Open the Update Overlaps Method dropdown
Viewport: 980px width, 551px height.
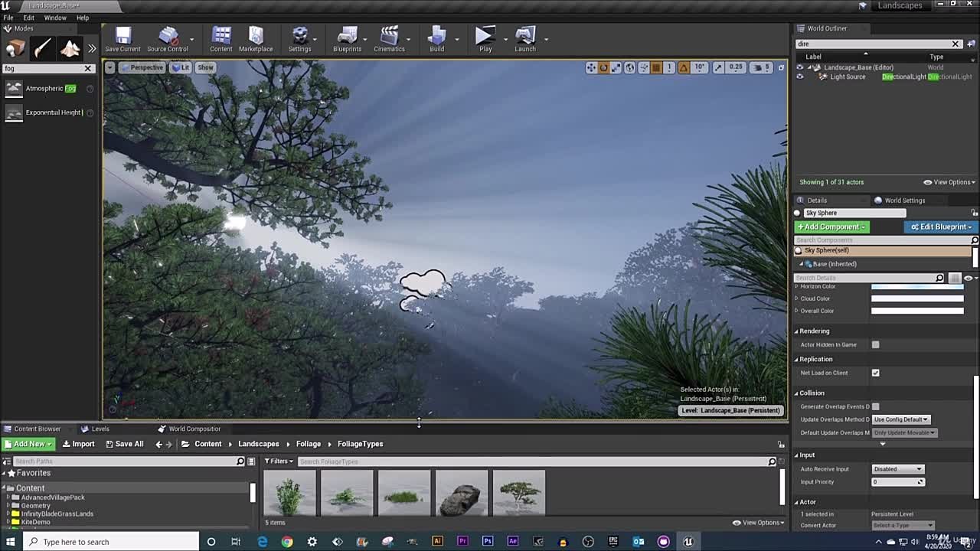coord(900,419)
